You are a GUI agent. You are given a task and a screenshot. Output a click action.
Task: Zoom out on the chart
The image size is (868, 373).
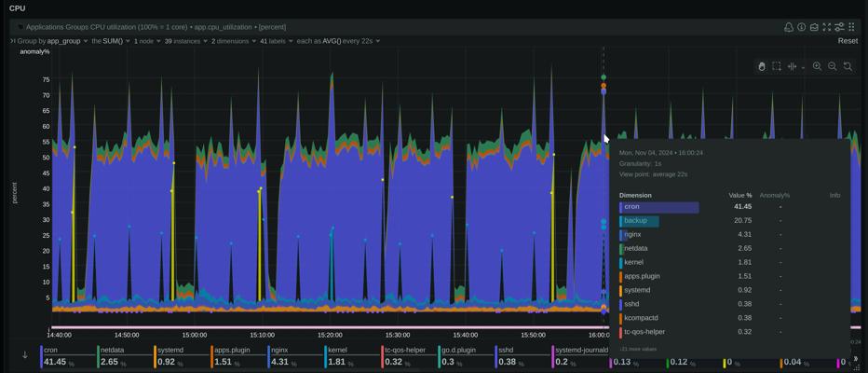[832, 66]
